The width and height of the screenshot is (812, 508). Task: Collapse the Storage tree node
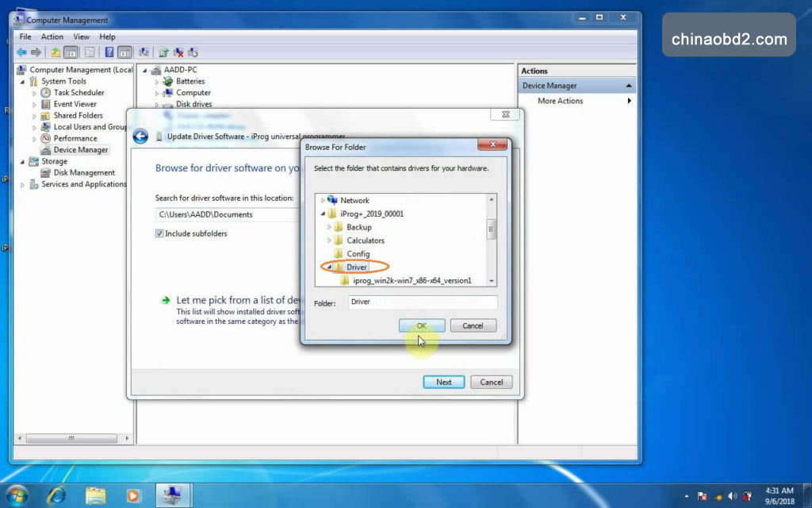[22, 162]
